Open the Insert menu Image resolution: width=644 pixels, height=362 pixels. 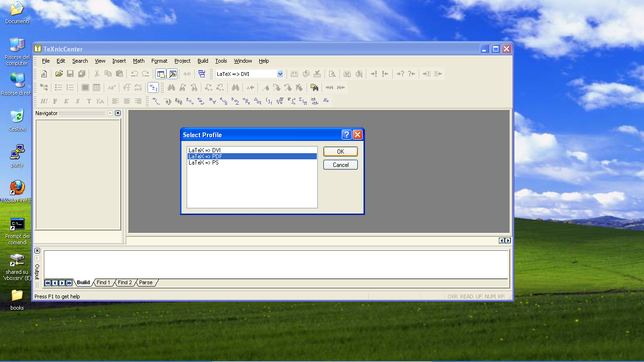[x=119, y=61]
